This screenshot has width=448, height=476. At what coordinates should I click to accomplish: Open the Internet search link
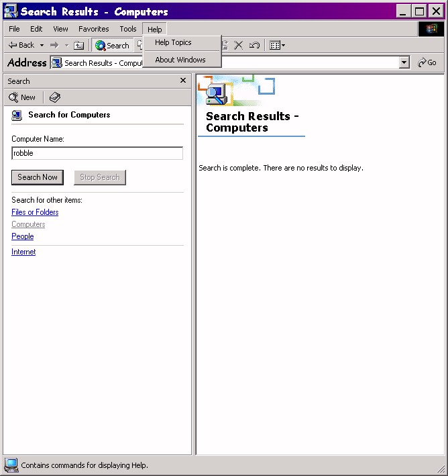[23, 252]
